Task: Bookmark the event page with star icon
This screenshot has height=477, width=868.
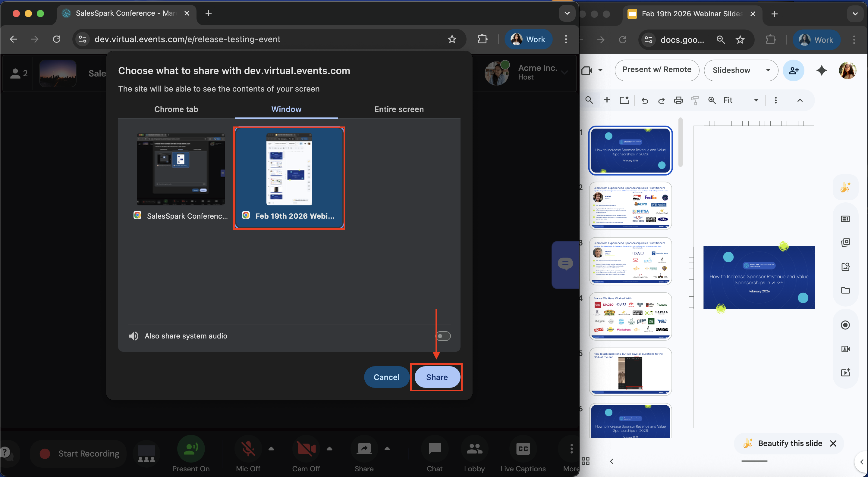Action: (x=452, y=39)
